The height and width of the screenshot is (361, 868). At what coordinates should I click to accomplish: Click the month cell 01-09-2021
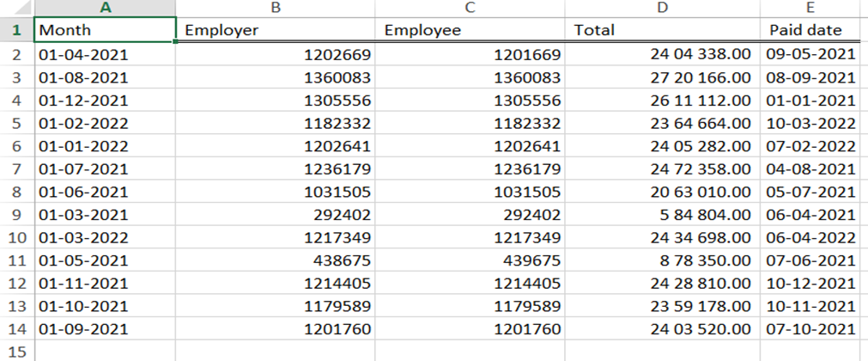click(x=105, y=328)
